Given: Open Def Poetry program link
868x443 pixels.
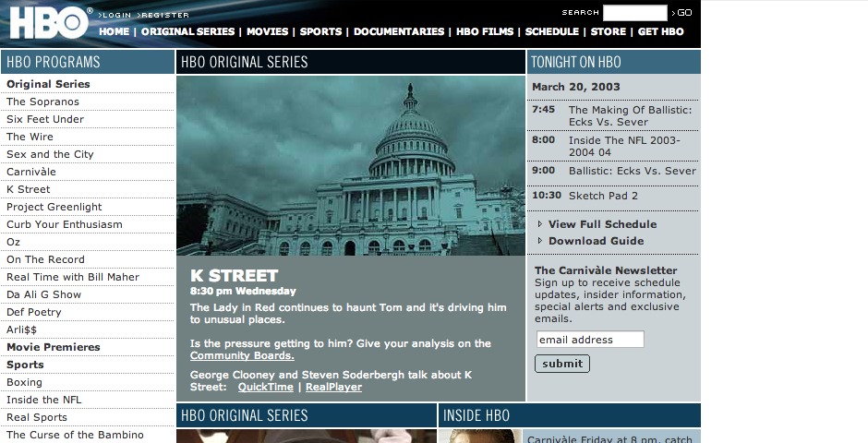Looking at the screenshot, I should 34,313.
